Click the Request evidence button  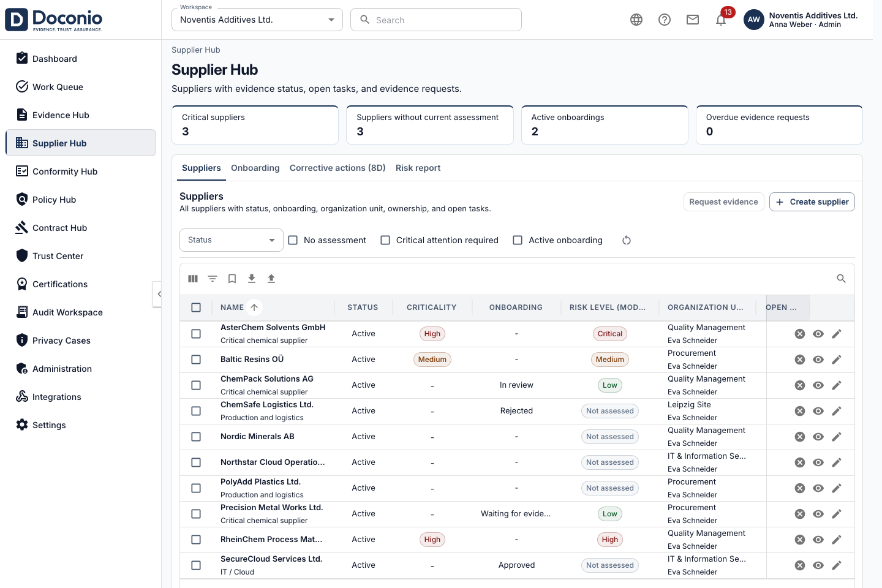pyautogui.click(x=724, y=202)
